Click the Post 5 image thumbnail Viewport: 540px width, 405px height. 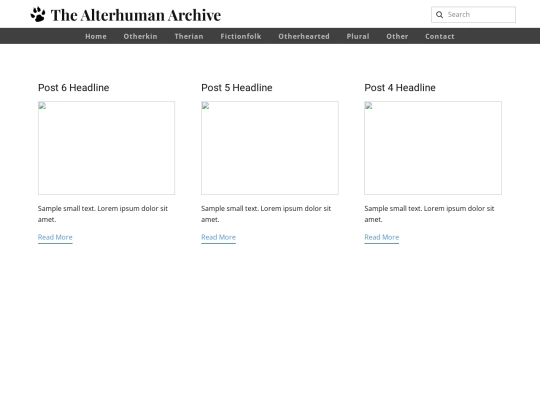click(x=270, y=148)
